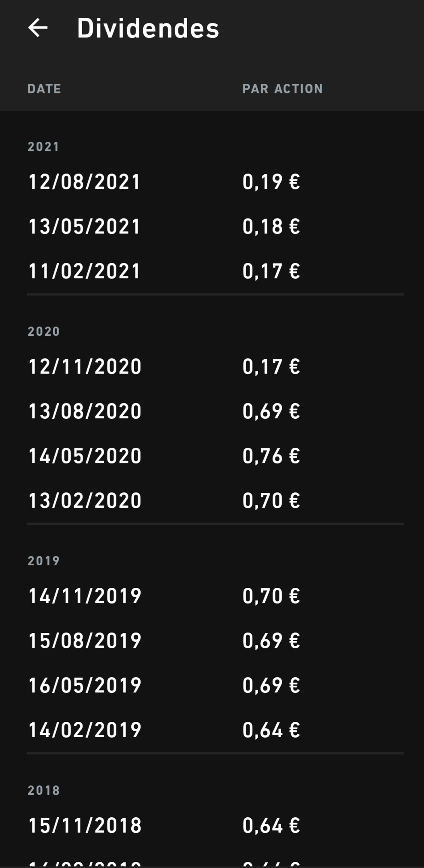Open the 15/11/2018 dividend entry
The image size is (424, 868).
pyautogui.click(x=85, y=825)
